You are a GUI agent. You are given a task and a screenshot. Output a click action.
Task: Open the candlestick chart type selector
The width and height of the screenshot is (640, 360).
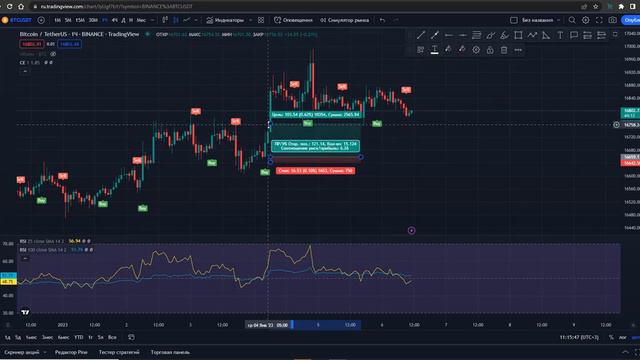[x=165, y=20]
